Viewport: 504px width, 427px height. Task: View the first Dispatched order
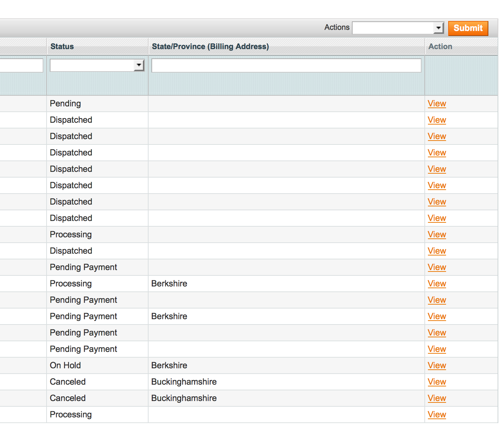(x=436, y=120)
